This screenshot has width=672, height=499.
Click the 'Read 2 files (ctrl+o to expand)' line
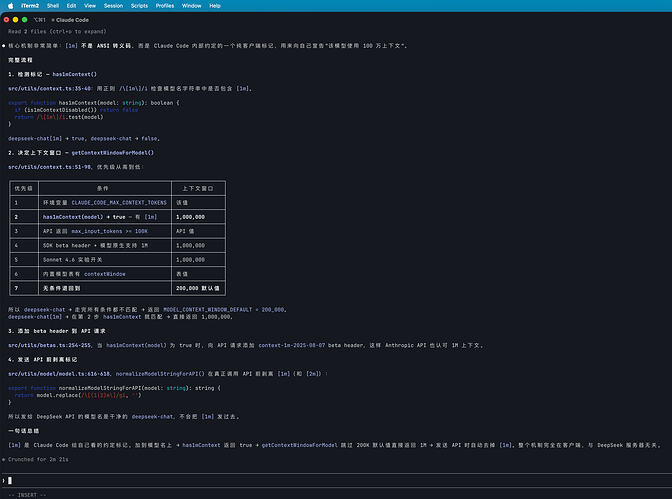(57, 31)
